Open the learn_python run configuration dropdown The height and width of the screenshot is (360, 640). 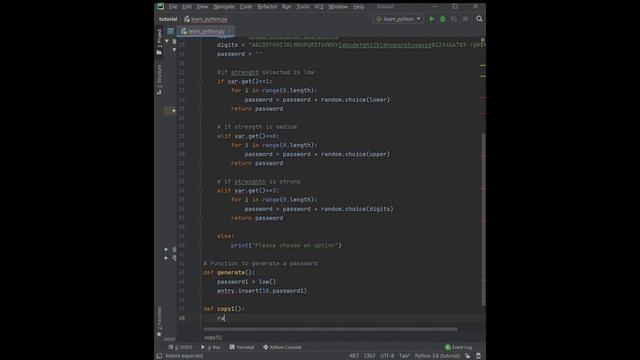coord(398,19)
